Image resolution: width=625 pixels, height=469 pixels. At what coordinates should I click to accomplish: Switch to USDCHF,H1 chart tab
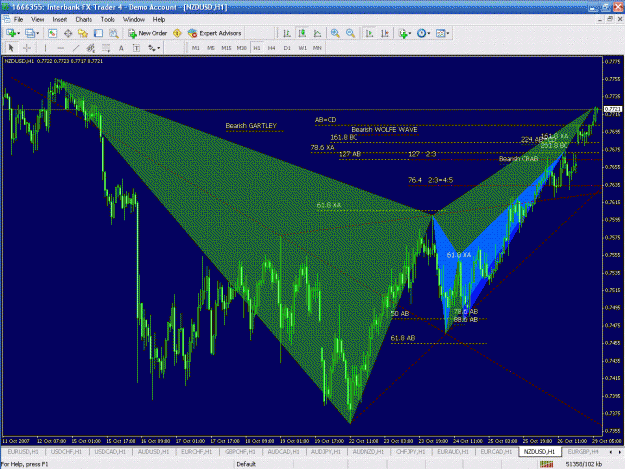coord(66,452)
